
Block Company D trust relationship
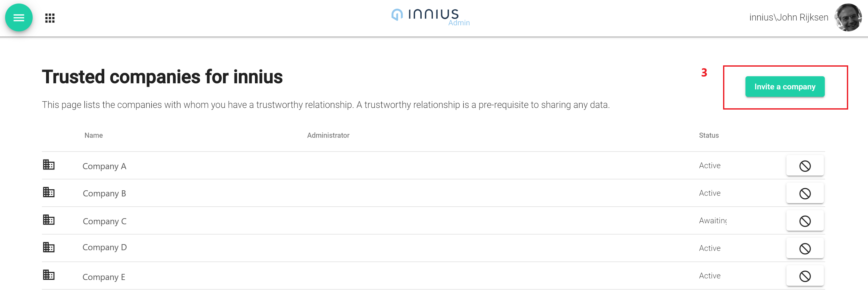point(805,249)
